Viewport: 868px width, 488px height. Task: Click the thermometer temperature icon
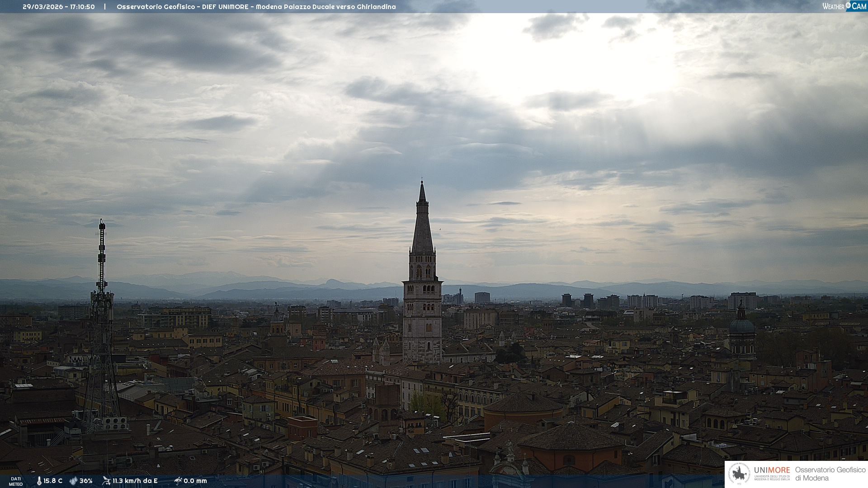click(39, 481)
